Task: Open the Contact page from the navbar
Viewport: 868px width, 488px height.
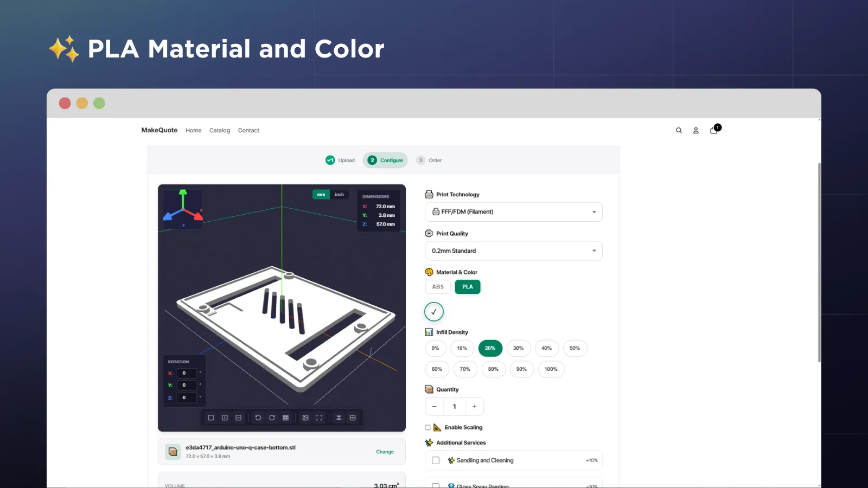Action: click(248, 130)
